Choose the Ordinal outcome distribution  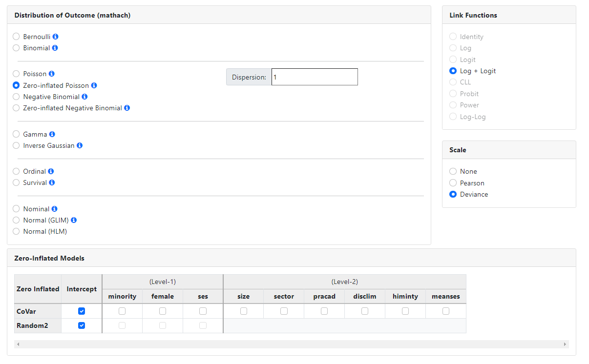click(17, 171)
